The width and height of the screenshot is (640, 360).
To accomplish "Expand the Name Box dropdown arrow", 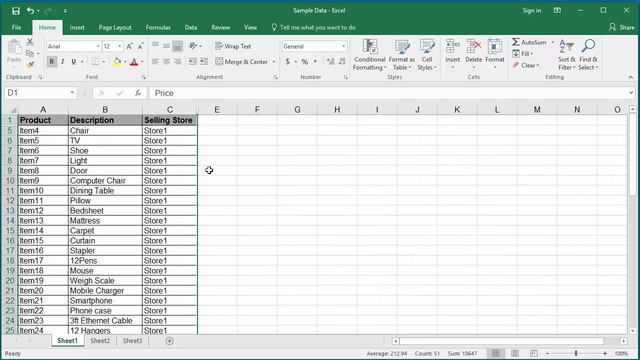I will point(72,93).
